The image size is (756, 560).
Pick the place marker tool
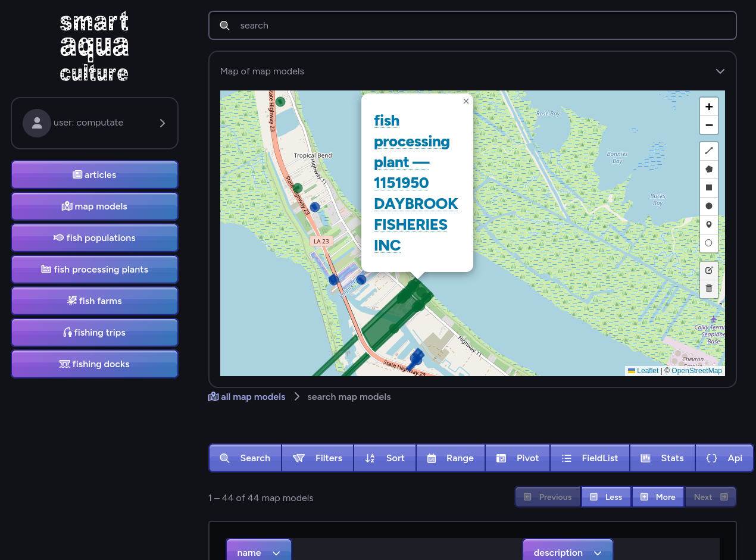point(708,224)
